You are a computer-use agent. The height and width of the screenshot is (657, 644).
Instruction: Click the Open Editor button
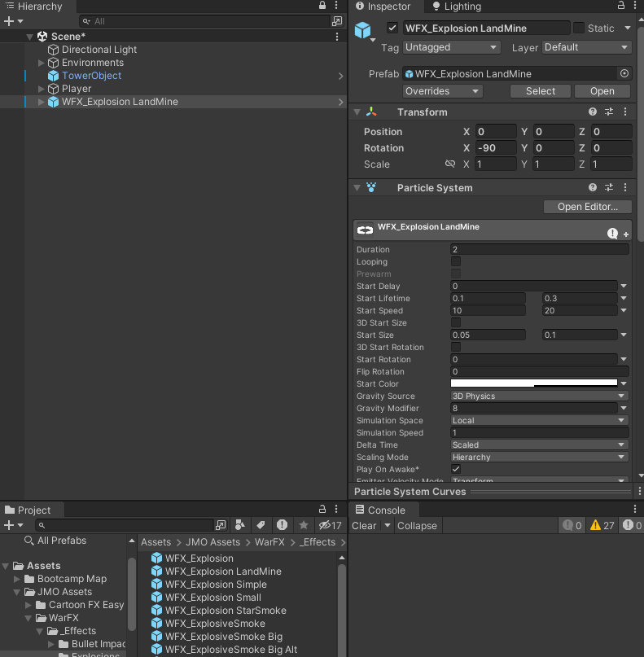588,207
